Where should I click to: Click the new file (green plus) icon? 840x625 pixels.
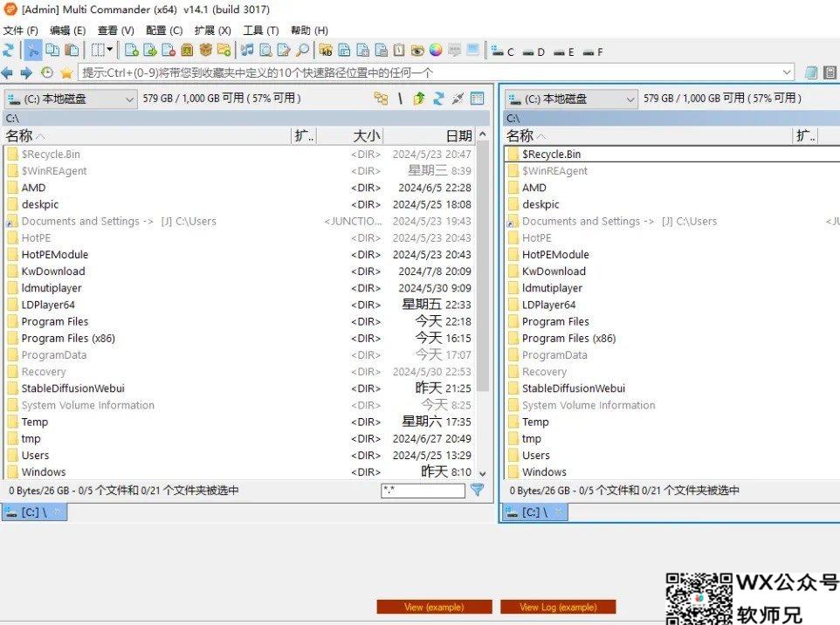pos(131,51)
